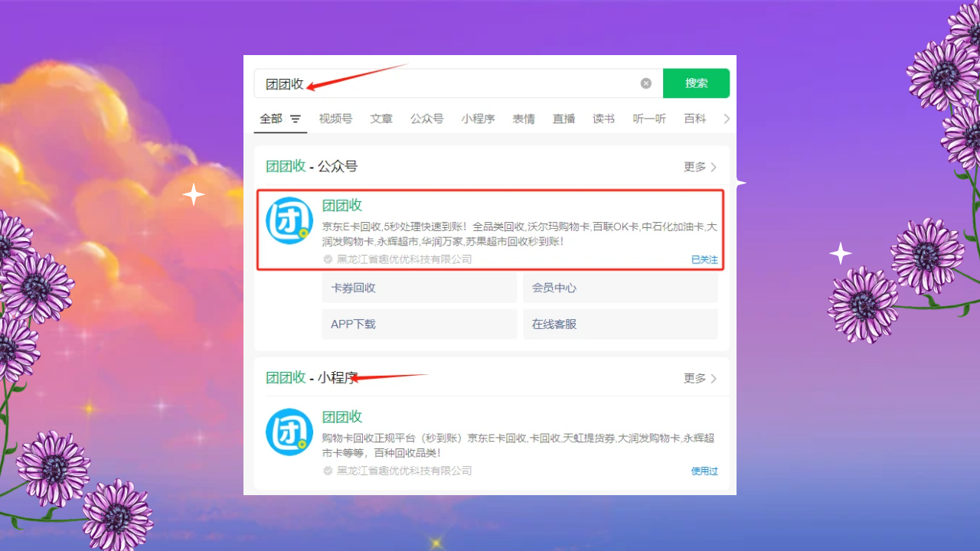Click 更多 in the 小程序 section

(x=700, y=378)
